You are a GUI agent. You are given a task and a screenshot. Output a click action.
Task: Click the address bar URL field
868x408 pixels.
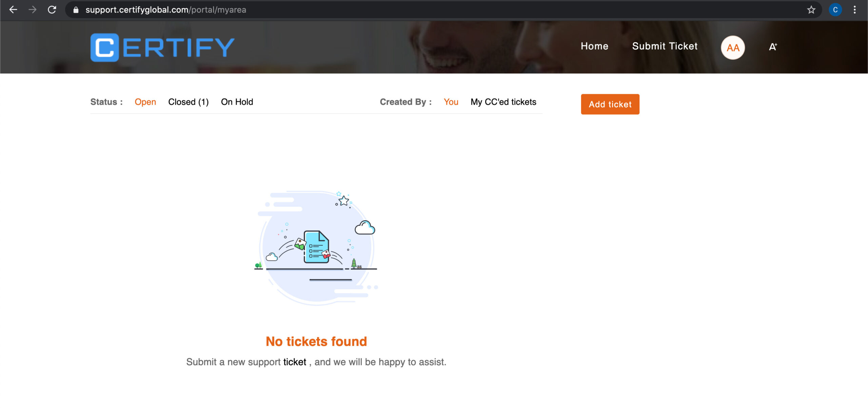tap(441, 10)
